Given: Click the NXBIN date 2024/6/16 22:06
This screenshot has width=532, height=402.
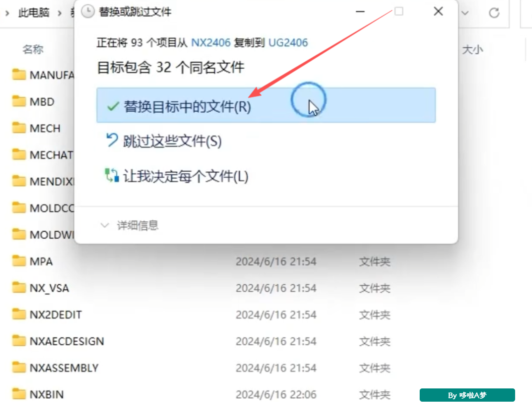Looking at the screenshot, I should click(x=276, y=394).
